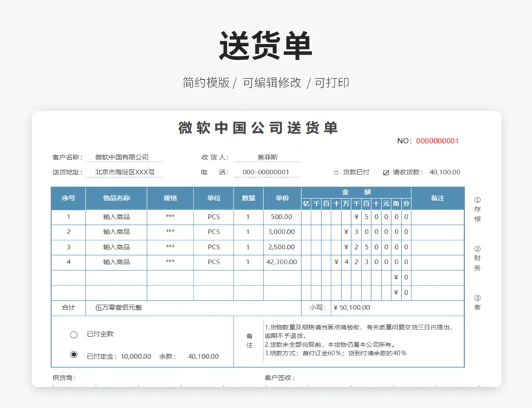The width and height of the screenshot is (532, 408).
Task: Click the 数量 column header
Action: tap(249, 198)
